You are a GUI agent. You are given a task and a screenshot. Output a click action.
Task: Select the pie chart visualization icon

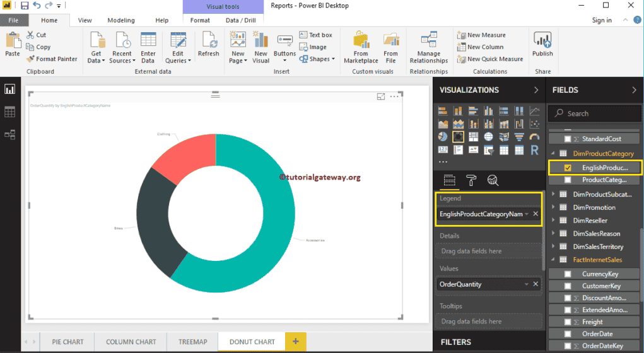443,137
